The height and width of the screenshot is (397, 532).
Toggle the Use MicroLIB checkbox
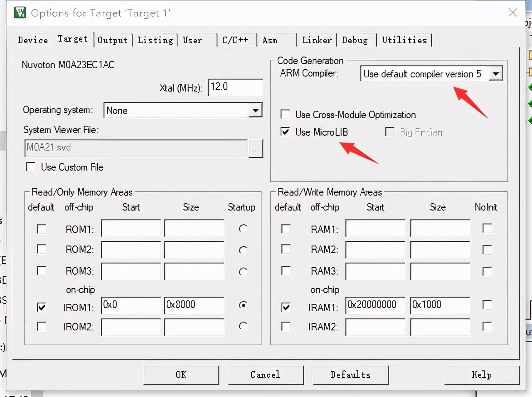pyautogui.click(x=285, y=132)
